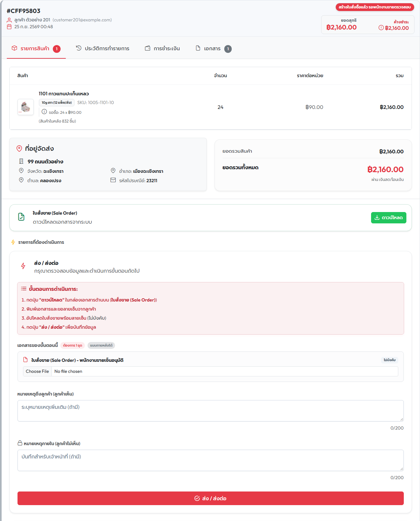Click the product thumbnail image
This screenshot has width=420, height=521.
[26, 107]
